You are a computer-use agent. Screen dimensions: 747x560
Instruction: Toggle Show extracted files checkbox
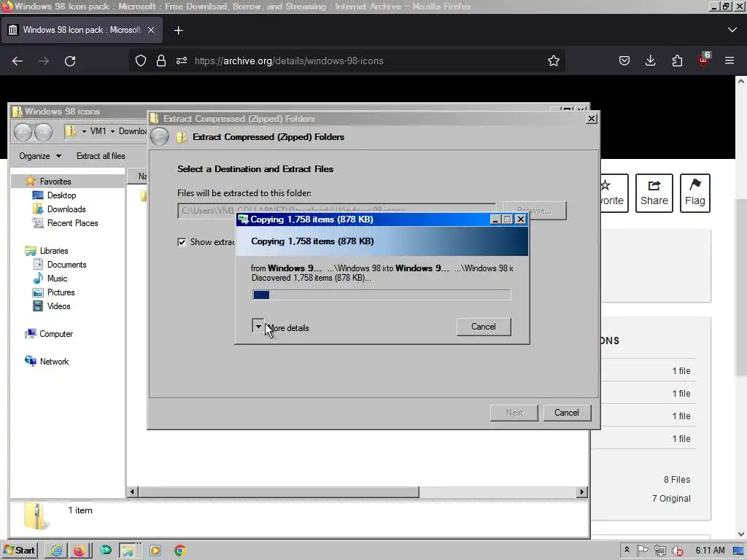pos(182,242)
